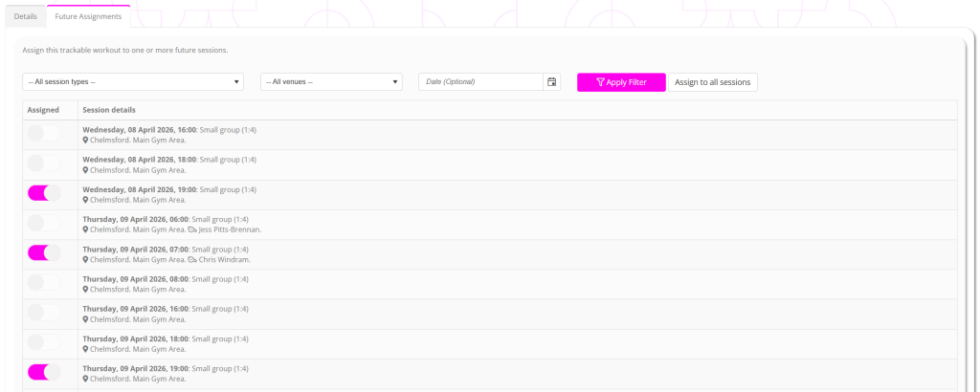The image size is (980, 392).
Task: Click location pin on Thursday 06:00 session
Action: [85, 229]
